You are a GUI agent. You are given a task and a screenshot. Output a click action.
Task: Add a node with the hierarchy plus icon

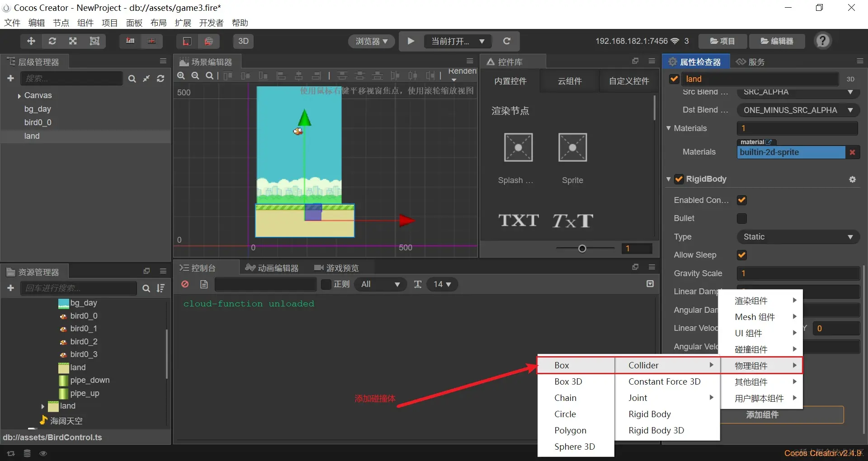[x=11, y=78]
